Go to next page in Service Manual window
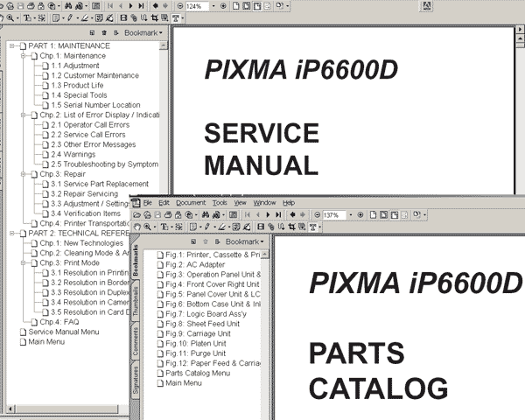The width and height of the screenshot is (525, 420). [x=130, y=6]
